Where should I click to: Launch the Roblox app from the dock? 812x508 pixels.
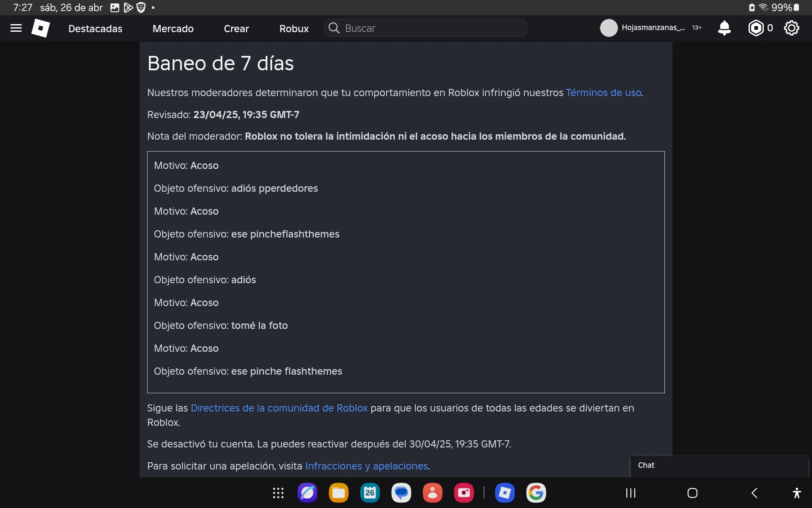point(505,493)
